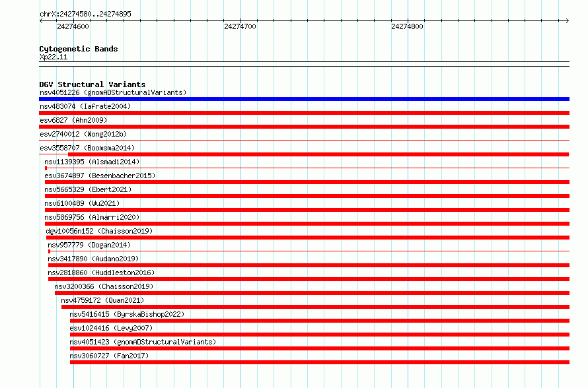The height and width of the screenshot is (388, 588).
Task: Click nsv3060727 (Fan2017) label
Action: 109,356
